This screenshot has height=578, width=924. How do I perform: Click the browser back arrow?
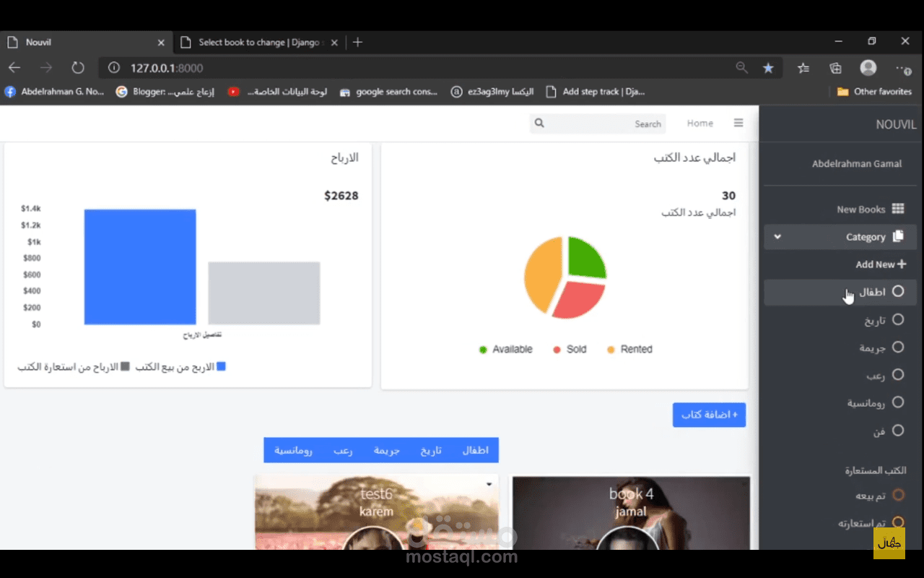14,68
